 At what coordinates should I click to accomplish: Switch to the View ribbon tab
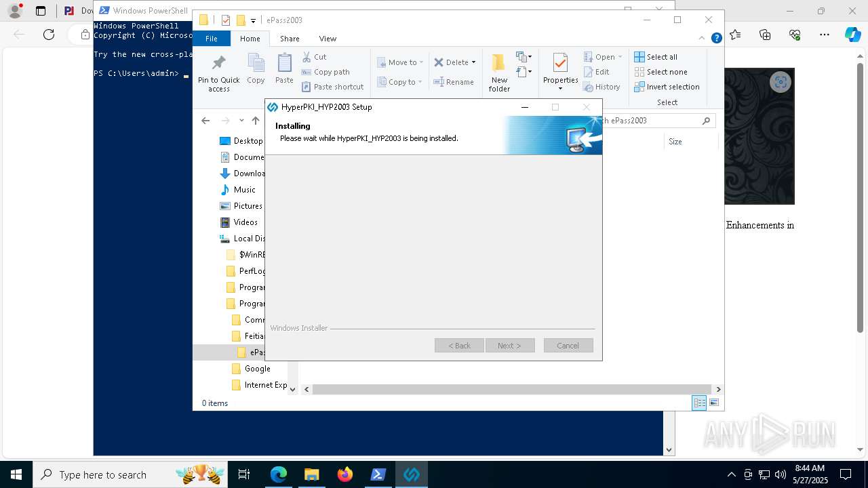pyautogui.click(x=328, y=39)
